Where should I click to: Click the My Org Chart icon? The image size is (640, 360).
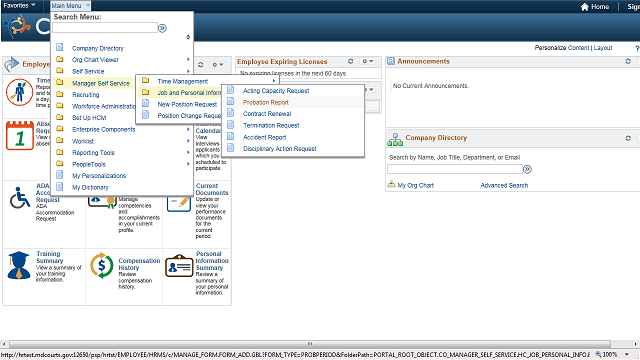[x=391, y=184]
